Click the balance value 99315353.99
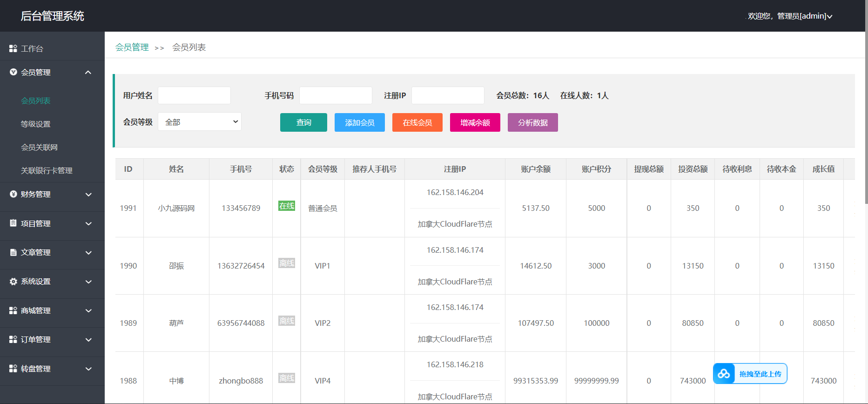 click(x=536, y=381)
